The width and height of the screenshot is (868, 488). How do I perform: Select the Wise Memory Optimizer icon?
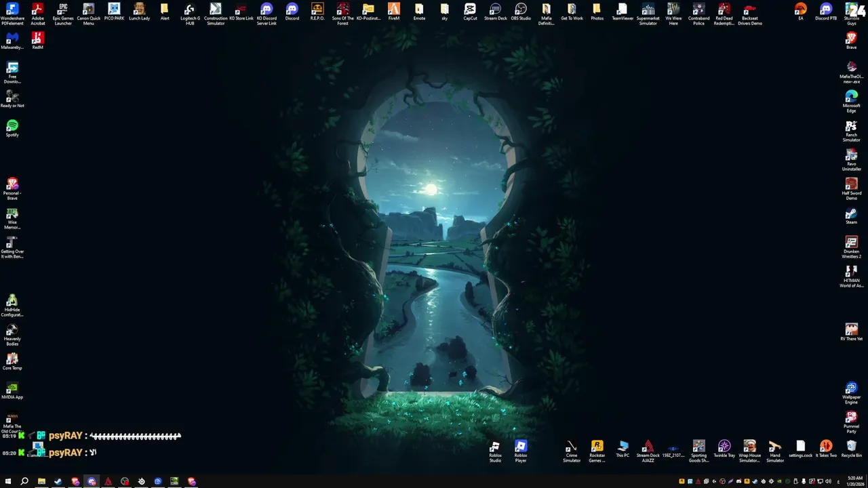[12, 218]
